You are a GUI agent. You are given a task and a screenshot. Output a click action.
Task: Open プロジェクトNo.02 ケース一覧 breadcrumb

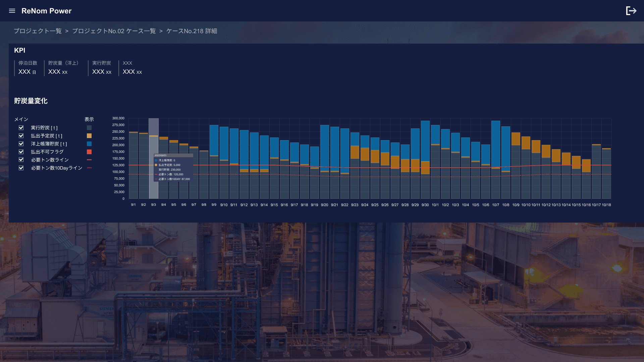click(114, 31)
